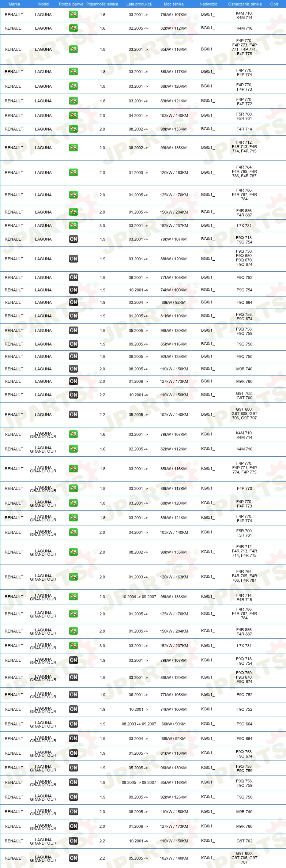The image size is (286, 868).
Task: Click PB icon in Grandtour KG0/1_ 89kW / 121KM row
Action: [x=74, y=518]
